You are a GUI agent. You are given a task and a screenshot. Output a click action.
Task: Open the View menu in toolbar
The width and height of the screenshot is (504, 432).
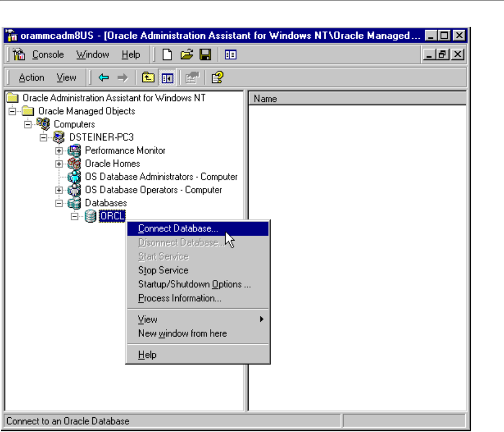point(66,77)
